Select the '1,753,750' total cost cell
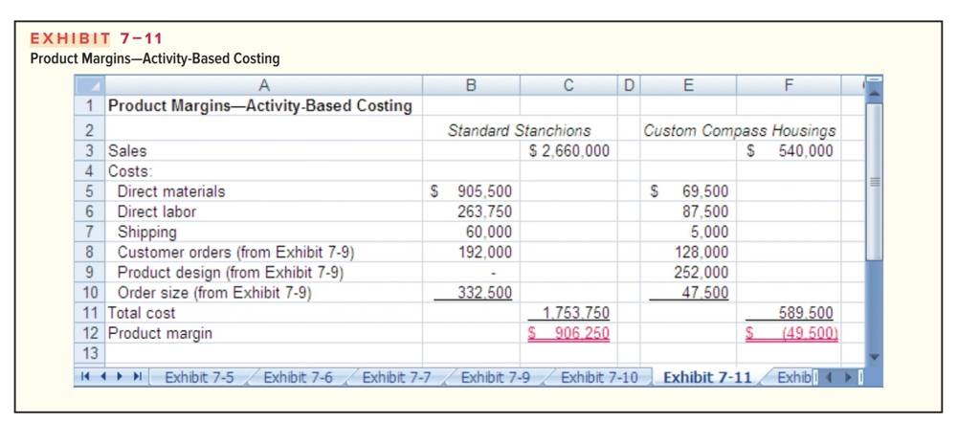Viewport: 980px width, 445px height. (568, 313)
